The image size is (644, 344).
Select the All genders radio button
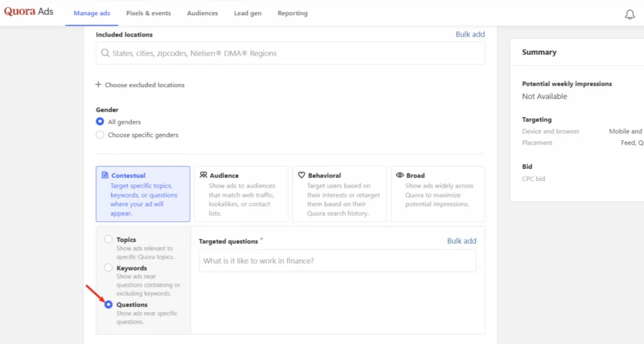(100, 122)
